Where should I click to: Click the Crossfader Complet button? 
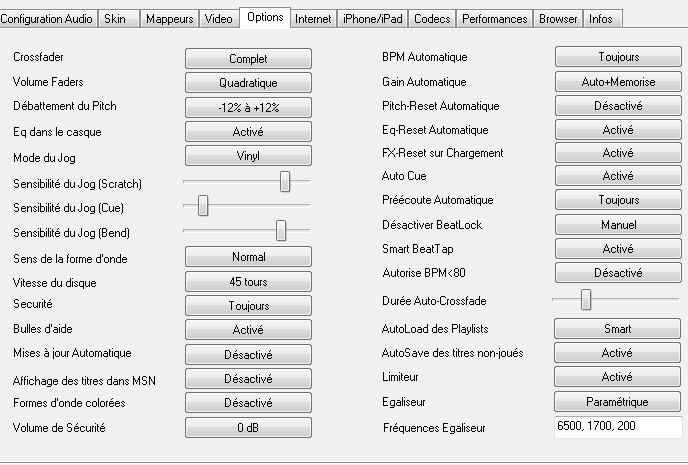tap(248, 59)
